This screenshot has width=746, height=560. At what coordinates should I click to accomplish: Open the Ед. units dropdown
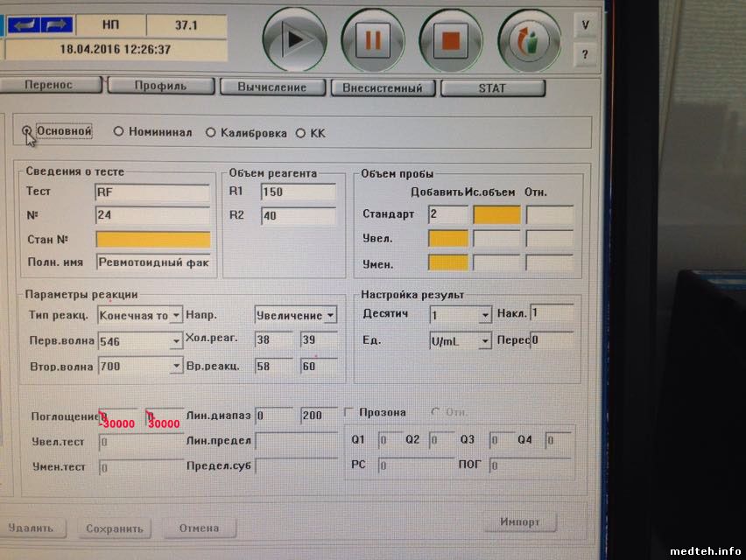(x=484, y=341)
